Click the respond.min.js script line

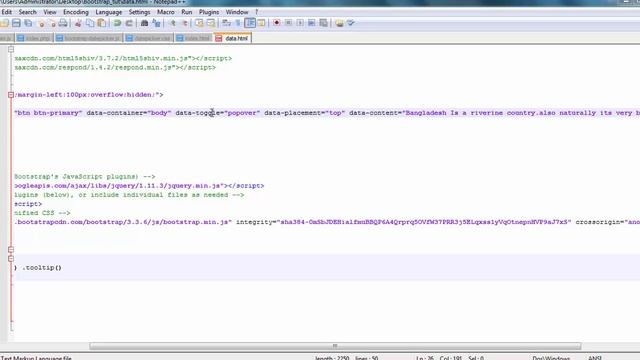click(115, 67)
